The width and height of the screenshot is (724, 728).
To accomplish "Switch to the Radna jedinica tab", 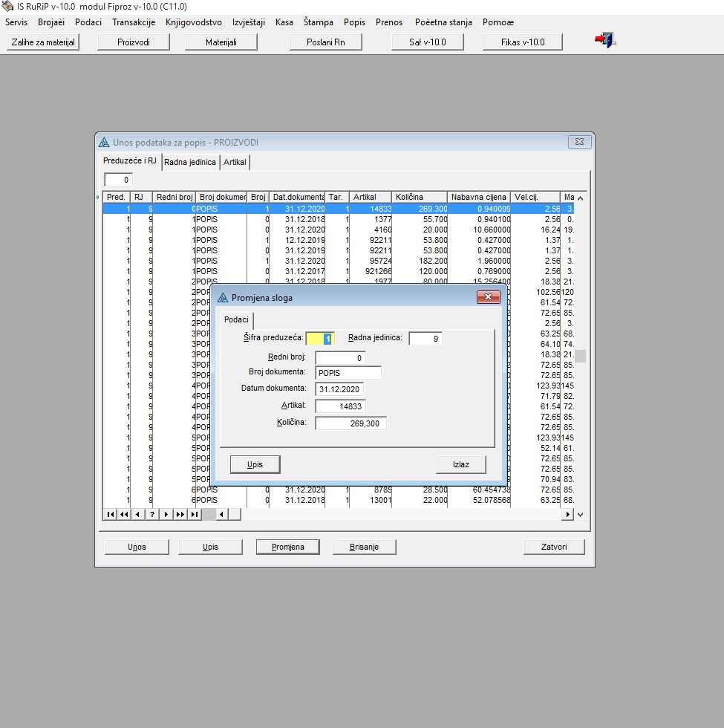I will pos(190,162).
